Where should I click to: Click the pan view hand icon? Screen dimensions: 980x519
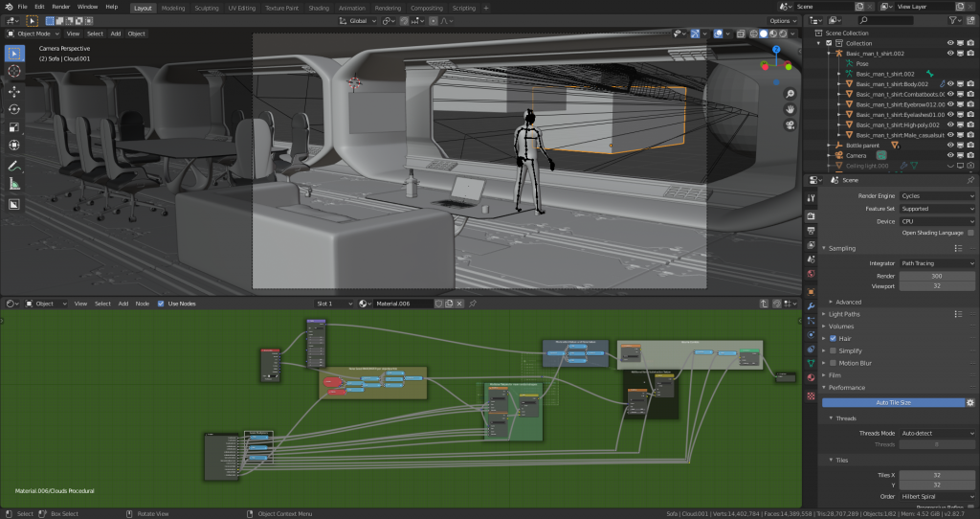tap(790, 109)
